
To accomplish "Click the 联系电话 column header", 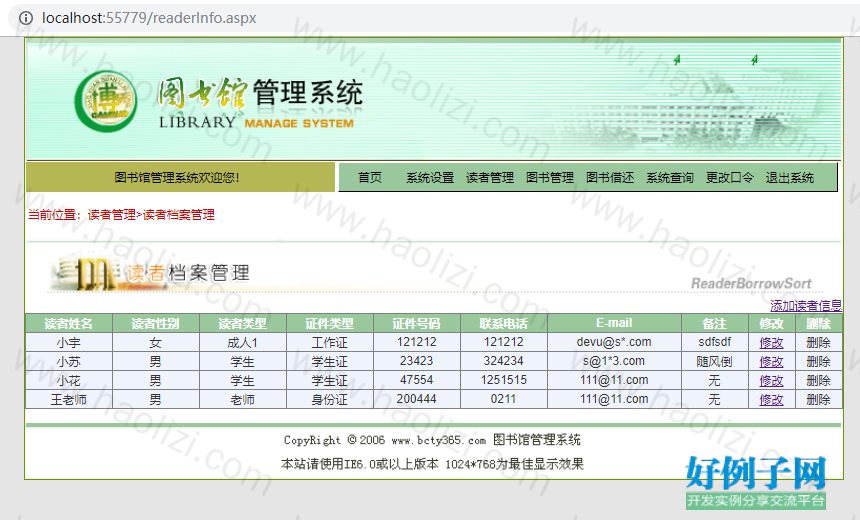I will click(x=503, y=324).
